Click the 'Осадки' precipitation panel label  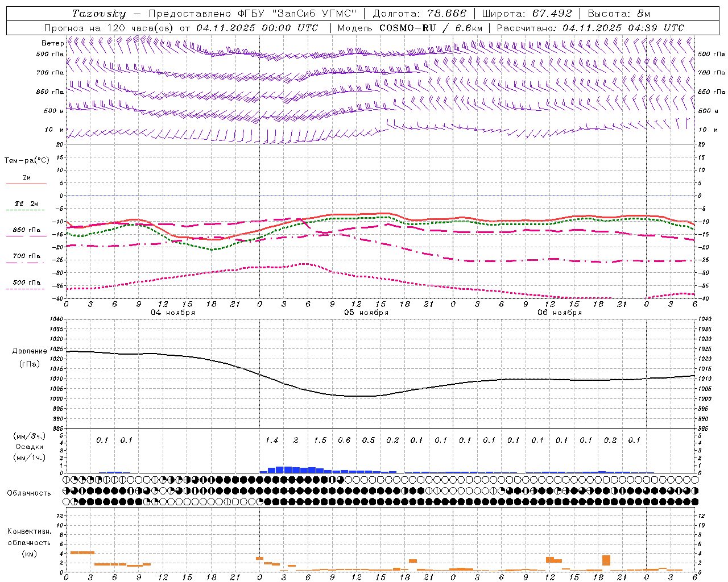30,447
